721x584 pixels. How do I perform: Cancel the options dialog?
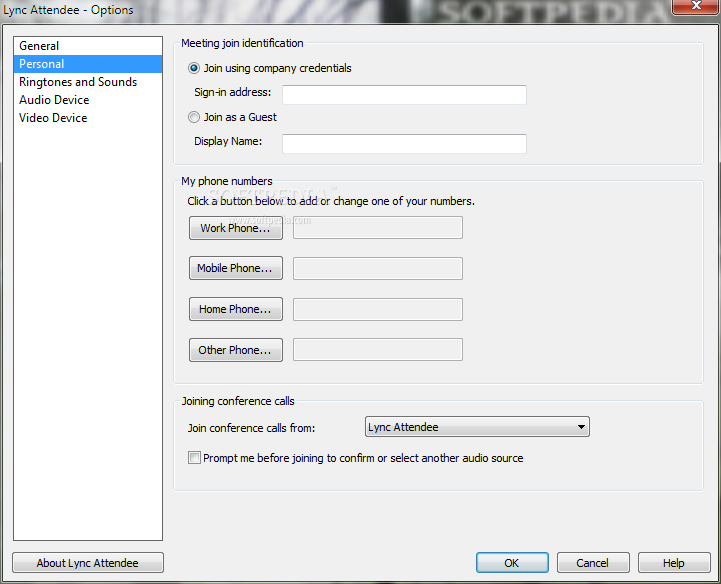coord(593,563)
